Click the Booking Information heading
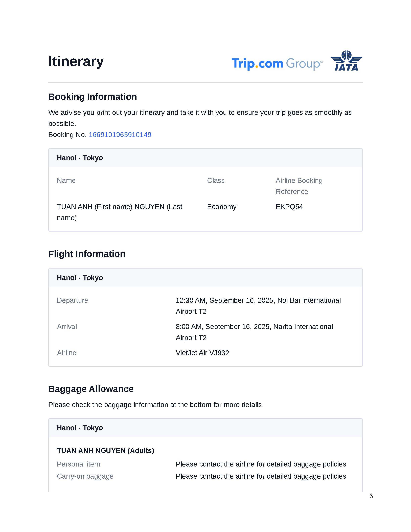411x532 pixels. point(93,97)
